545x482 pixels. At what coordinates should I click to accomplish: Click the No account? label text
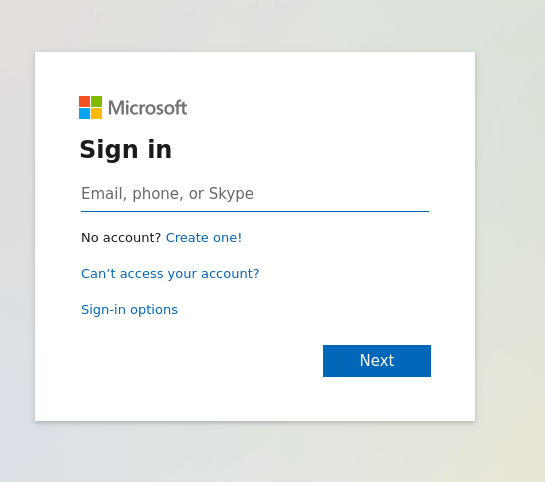(121, 238)
